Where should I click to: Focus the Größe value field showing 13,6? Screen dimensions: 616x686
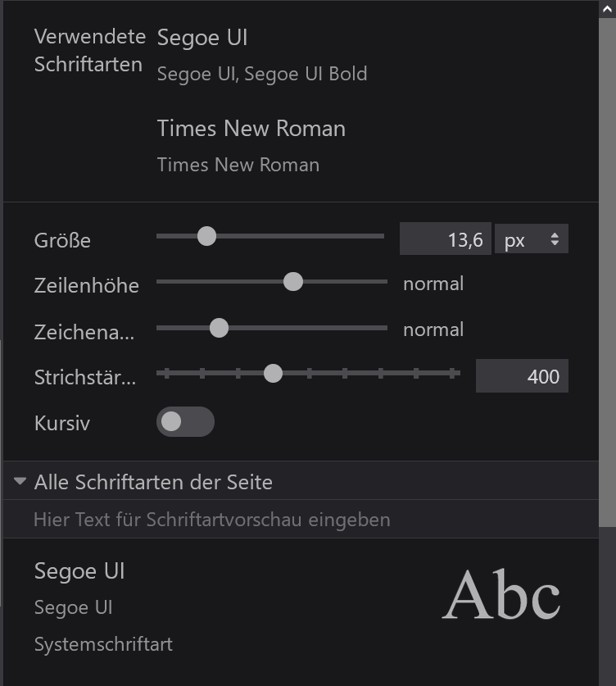click(x=446, y=240)
